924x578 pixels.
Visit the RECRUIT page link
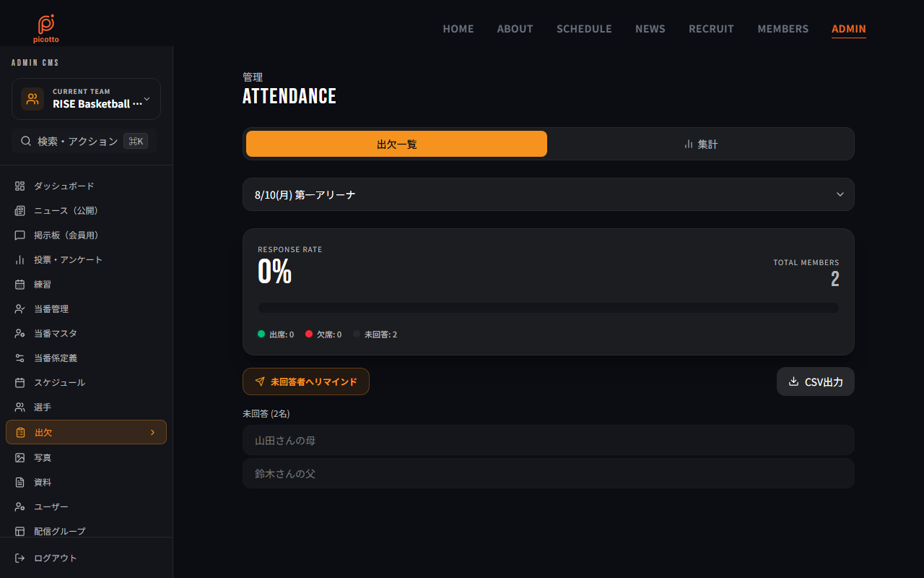point(712,29)
